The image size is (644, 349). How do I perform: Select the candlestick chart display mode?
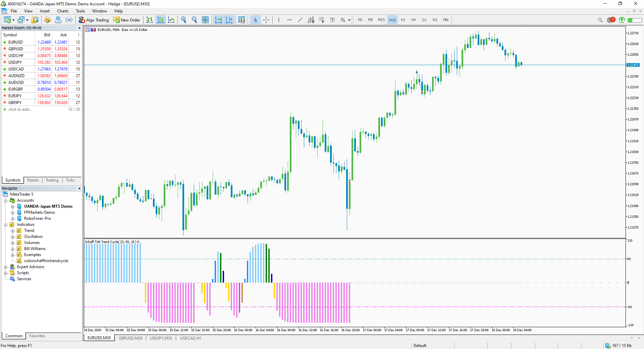pyautogui.click(x=161, y=20)
